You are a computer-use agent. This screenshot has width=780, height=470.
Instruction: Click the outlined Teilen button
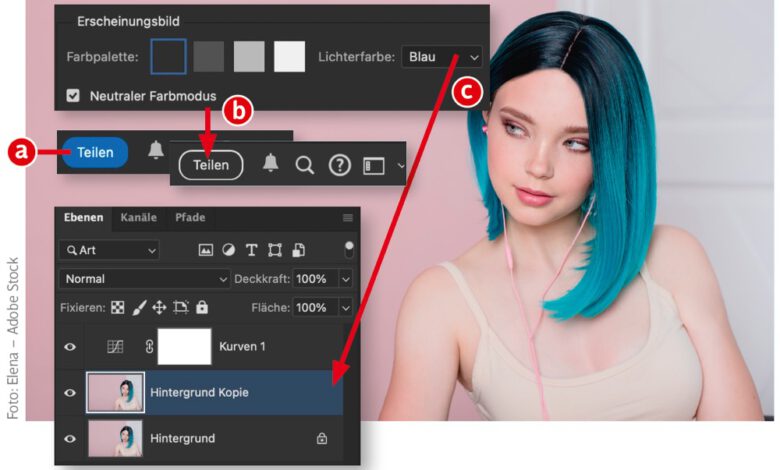point(211,165)
